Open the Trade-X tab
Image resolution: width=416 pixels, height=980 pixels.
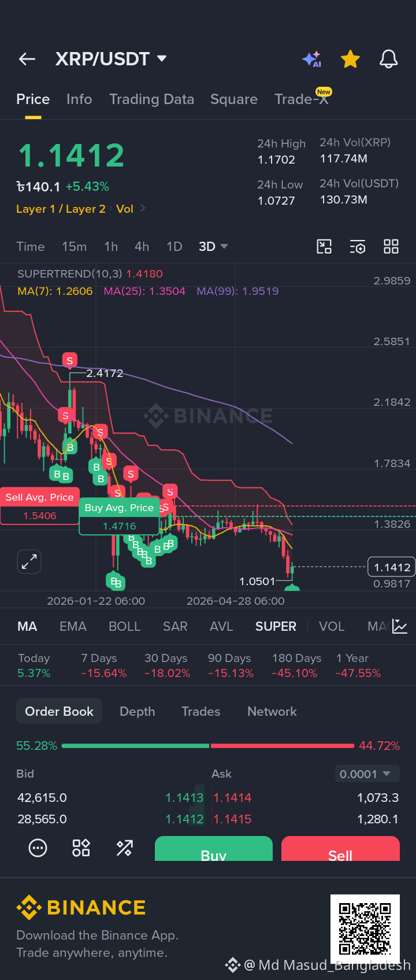(302, 99)
